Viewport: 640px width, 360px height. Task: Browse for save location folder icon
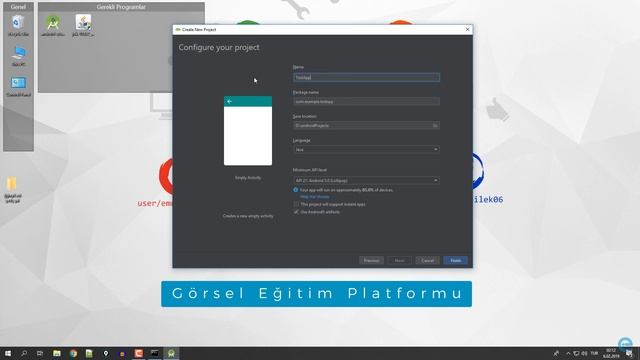coord(435,126)
